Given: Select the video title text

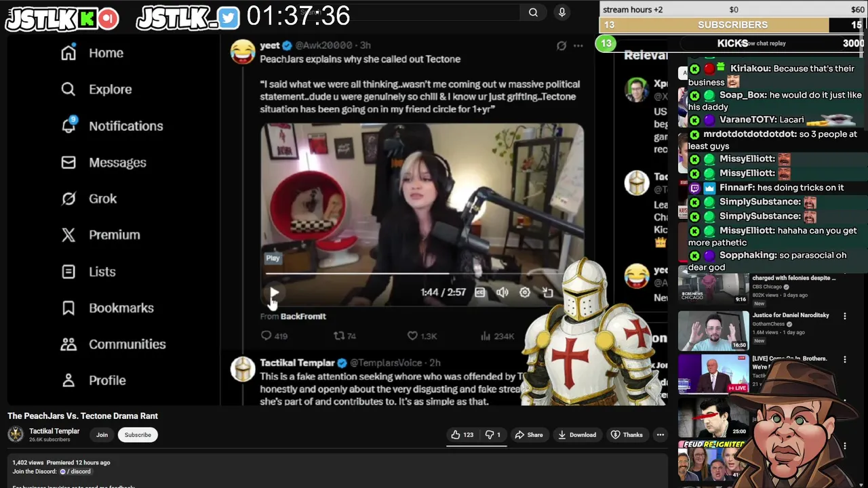Looking at the screenshot, I should (x=83, y=416).
